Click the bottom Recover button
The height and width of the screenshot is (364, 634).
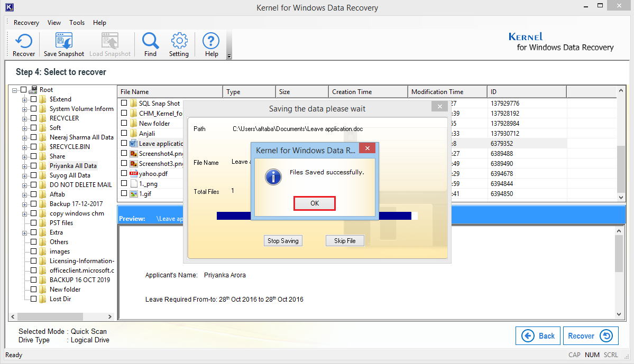[x=591, y=335]
